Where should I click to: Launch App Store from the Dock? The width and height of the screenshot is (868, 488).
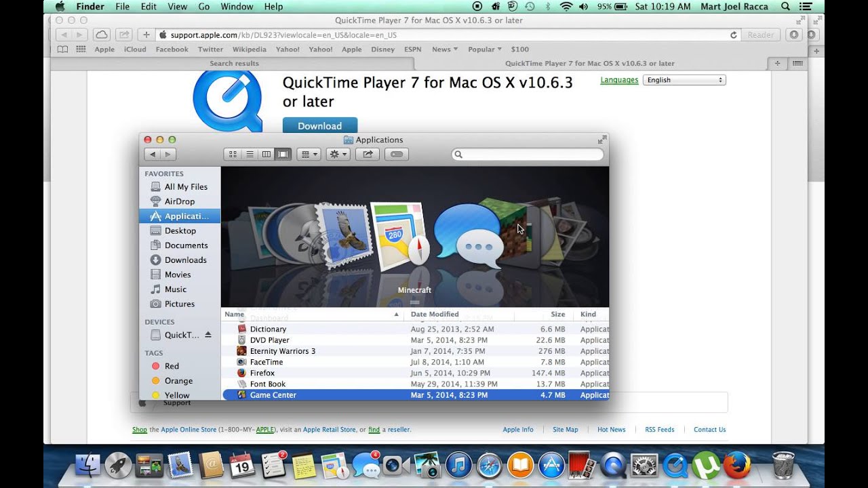[x=551, y=465]
